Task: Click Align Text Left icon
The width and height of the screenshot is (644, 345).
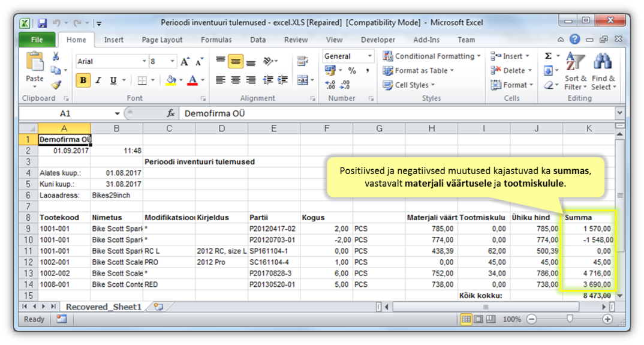Action: [x=221, y=80]
